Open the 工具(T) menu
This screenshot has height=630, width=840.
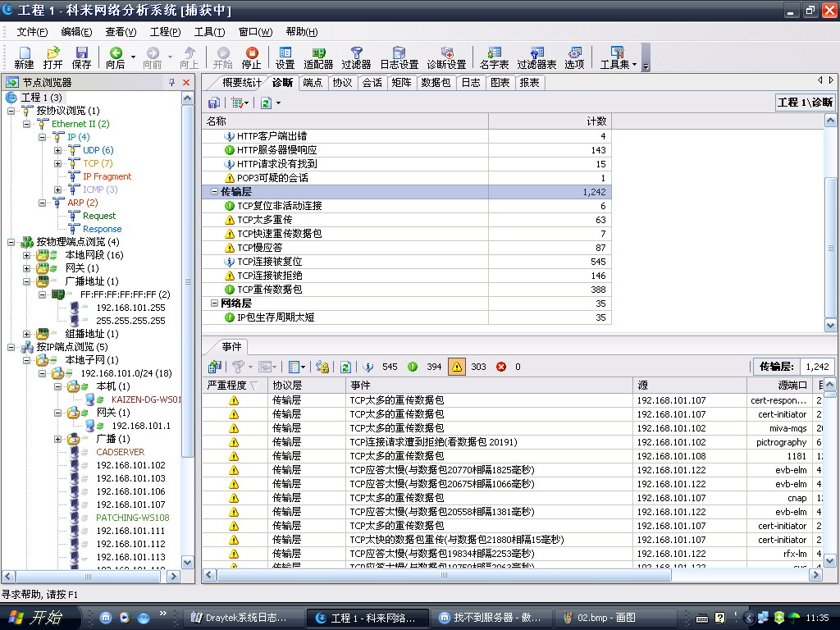tap(209, 32)
